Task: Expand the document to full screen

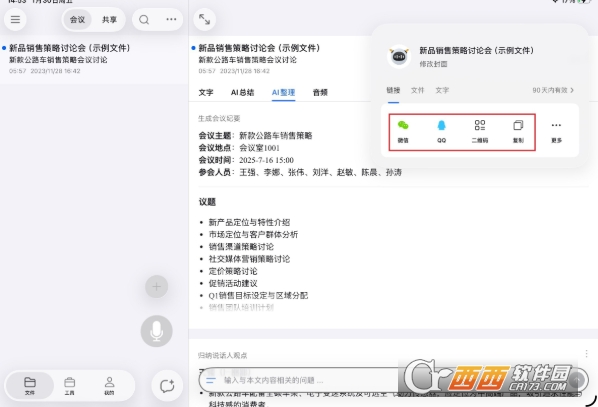Action: [204, 19]
